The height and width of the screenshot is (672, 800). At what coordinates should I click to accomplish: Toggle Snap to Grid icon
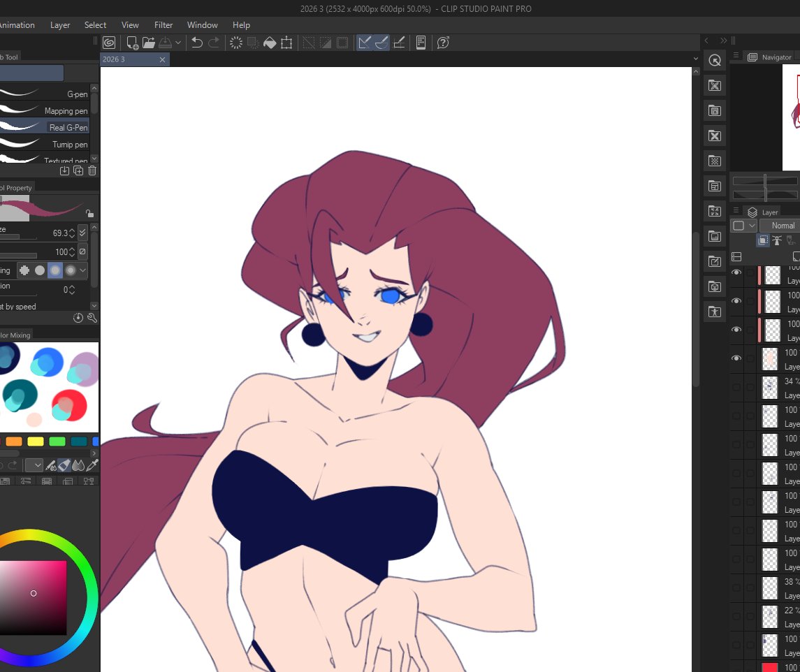[399, 43]
